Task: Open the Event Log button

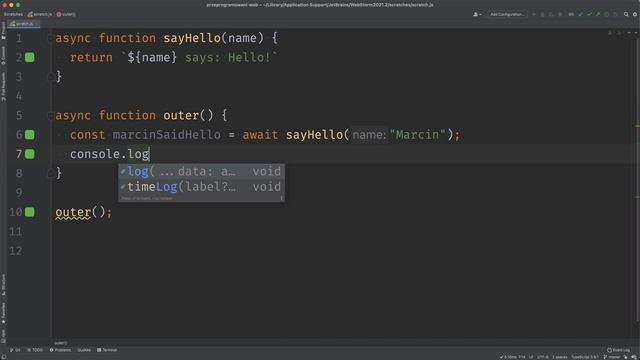Action: coord(618,350)
